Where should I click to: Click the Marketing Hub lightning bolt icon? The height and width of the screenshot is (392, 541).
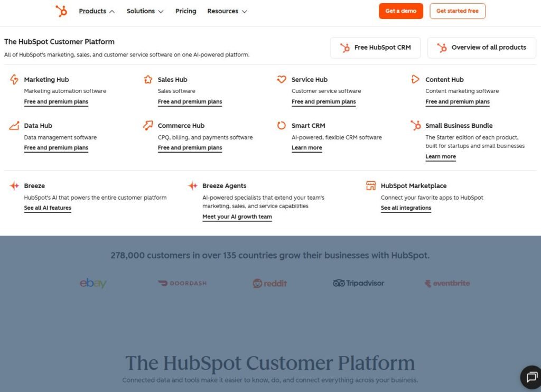click(14, 79)
